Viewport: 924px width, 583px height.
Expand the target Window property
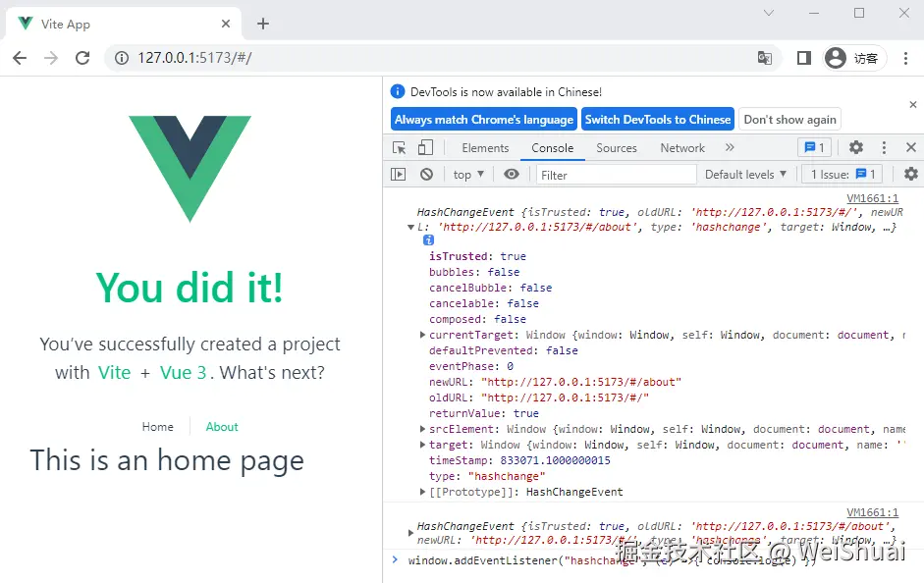pos(422,445)
